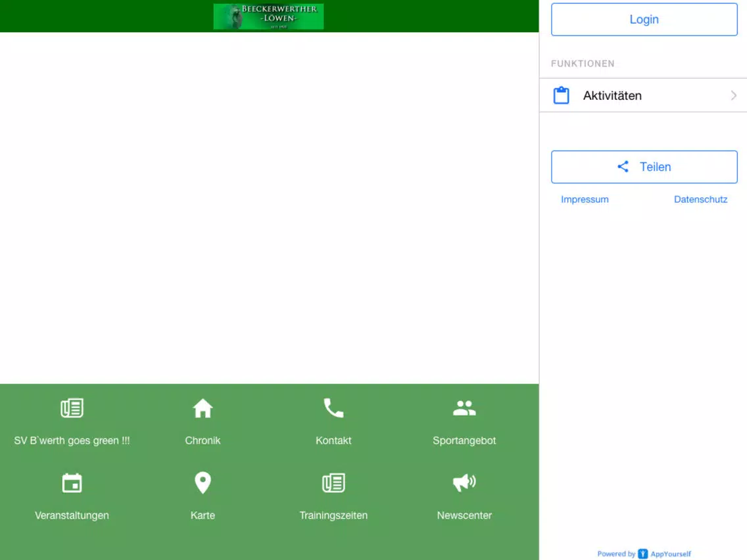Tap the calendar icon for Veranstaltungen
Viewport: 747px width, 560px height.
(x=72, y=483)
